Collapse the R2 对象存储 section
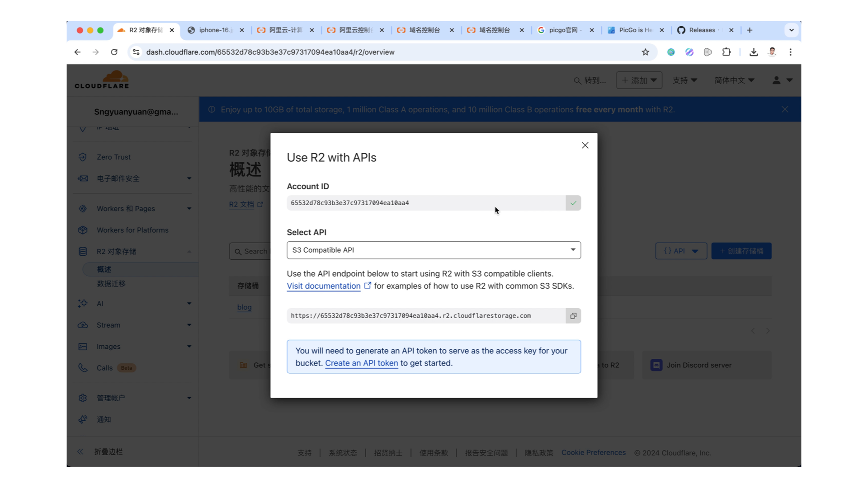Screen dimensions: 868x488 189,251
